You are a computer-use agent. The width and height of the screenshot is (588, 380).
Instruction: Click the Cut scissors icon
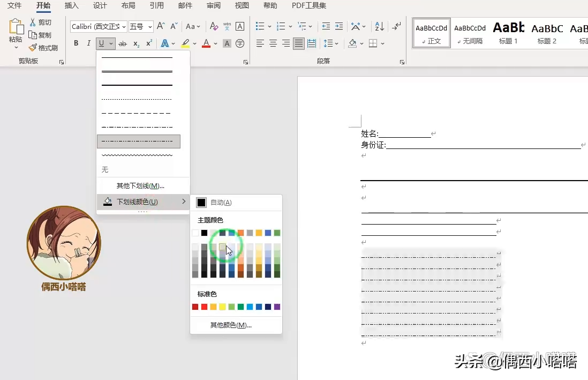pos(33,22)
